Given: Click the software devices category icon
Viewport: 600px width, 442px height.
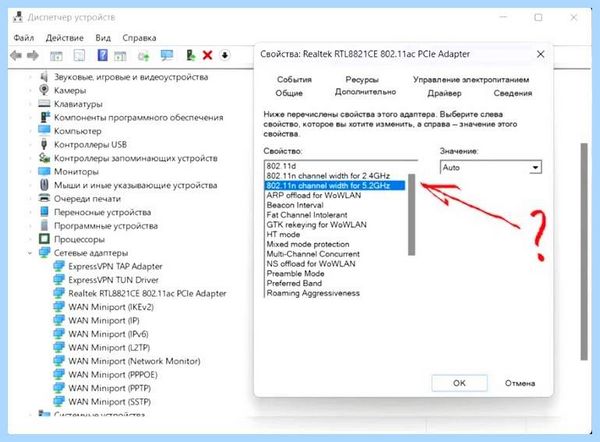Looking at the screenshot, I should pyautogui.click(x=44, y=225).
